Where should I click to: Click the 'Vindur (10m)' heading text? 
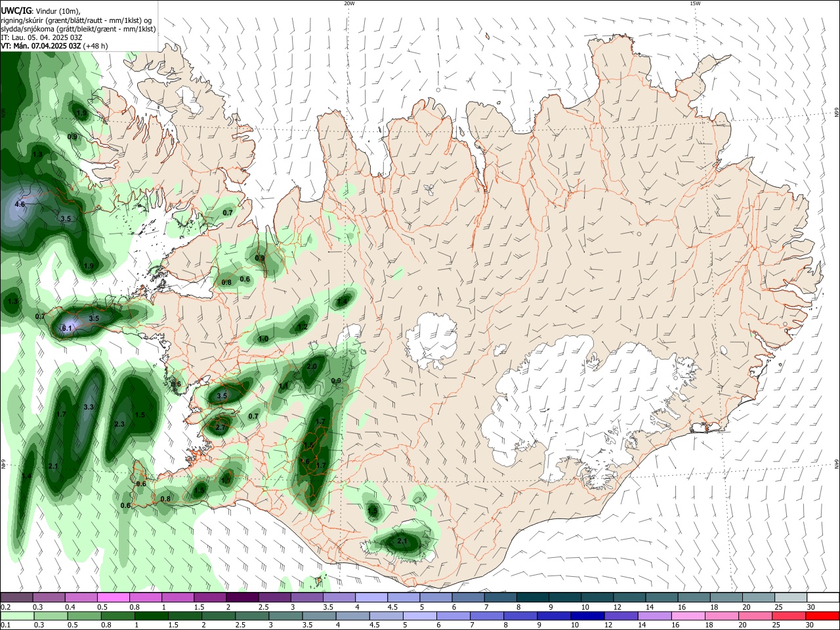tap(56, 11)
